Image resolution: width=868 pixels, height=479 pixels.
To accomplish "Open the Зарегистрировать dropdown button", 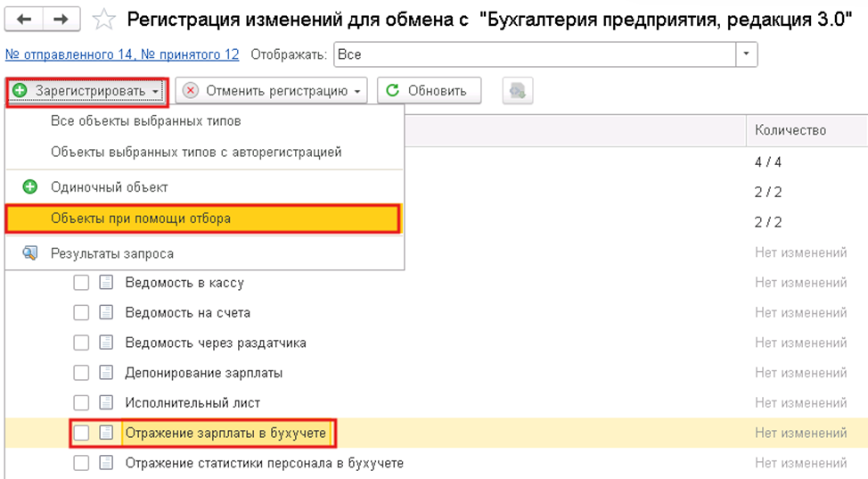I will (x=87, y=91).
